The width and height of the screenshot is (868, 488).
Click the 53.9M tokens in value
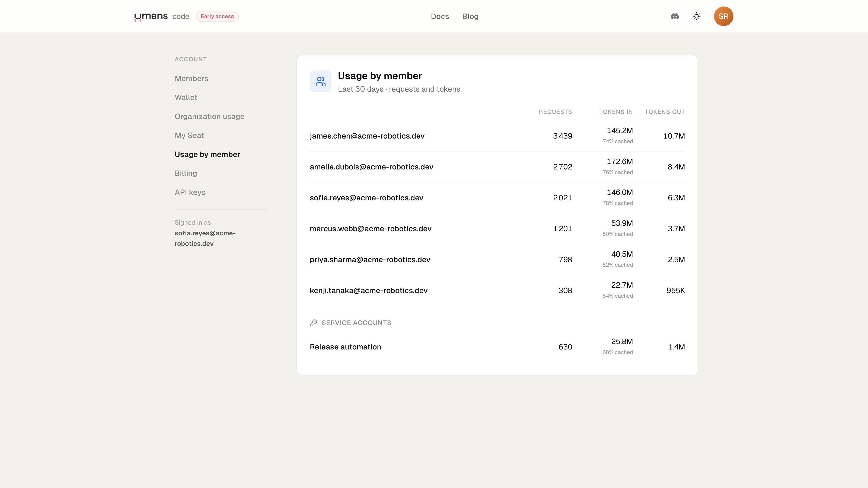(x=622, y=223)
